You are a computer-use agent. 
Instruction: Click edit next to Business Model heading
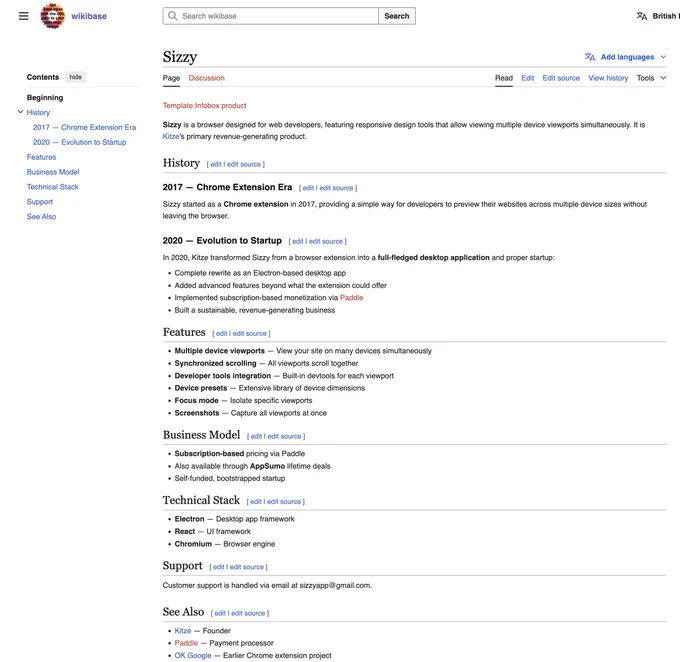pyautogui.click(x=256, y=436)
